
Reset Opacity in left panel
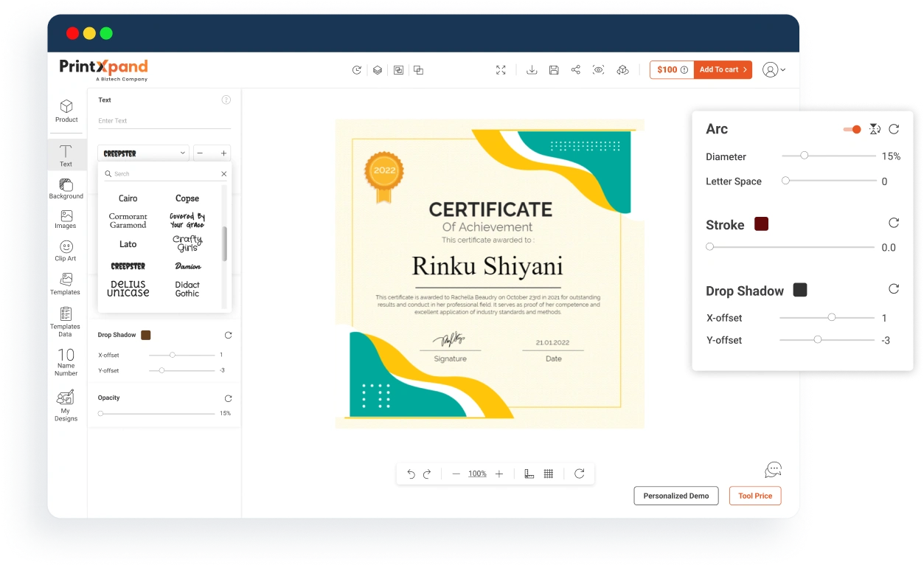point(228,398)
